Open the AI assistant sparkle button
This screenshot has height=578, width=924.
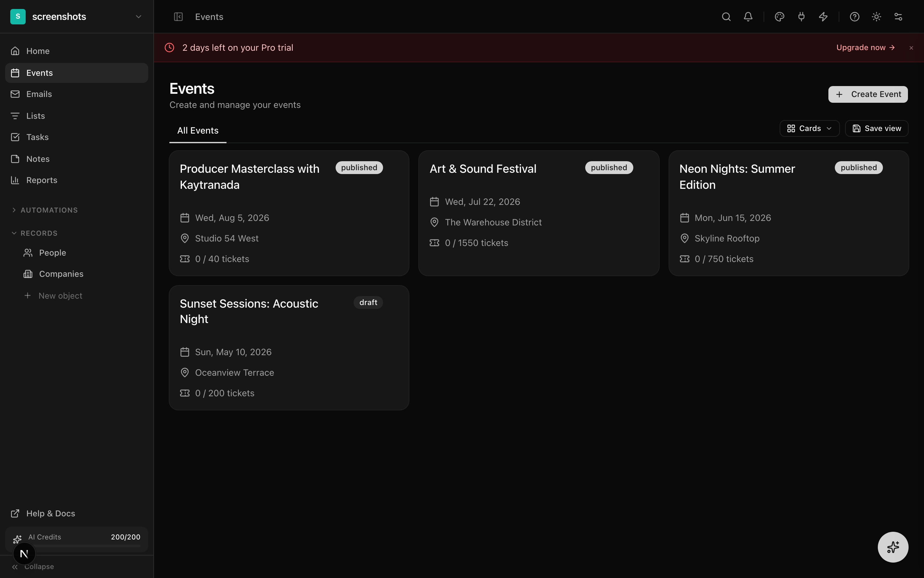[x=893, y=547]
